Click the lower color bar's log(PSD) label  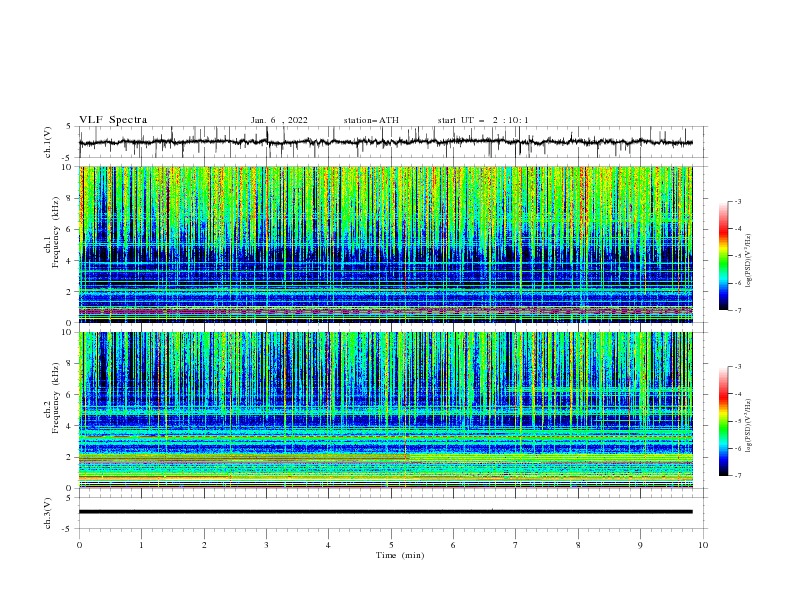749,426
